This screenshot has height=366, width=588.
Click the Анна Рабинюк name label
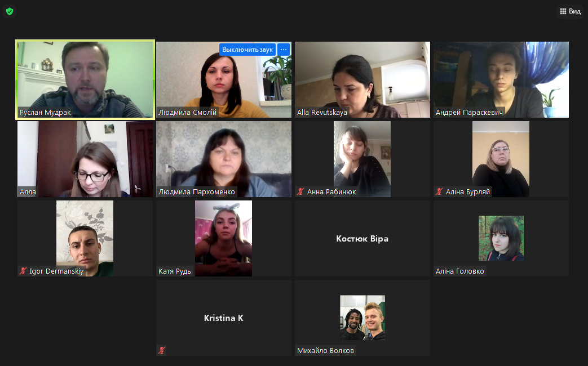[x=331, y=192]
